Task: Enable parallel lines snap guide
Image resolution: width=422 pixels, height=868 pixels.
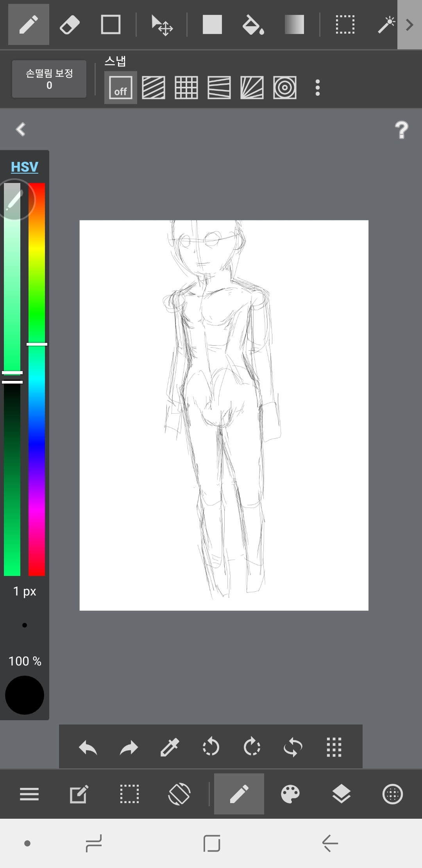Action: click(x=153, y=87)
